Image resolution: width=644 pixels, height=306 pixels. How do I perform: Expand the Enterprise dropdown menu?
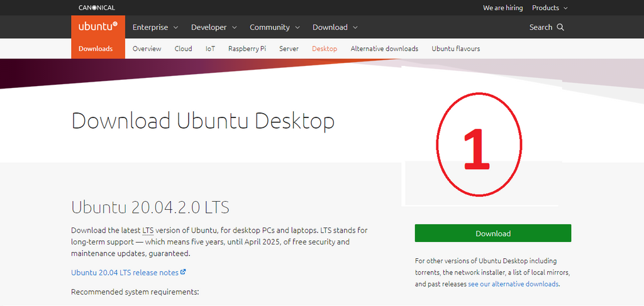(x=155, y=27)
